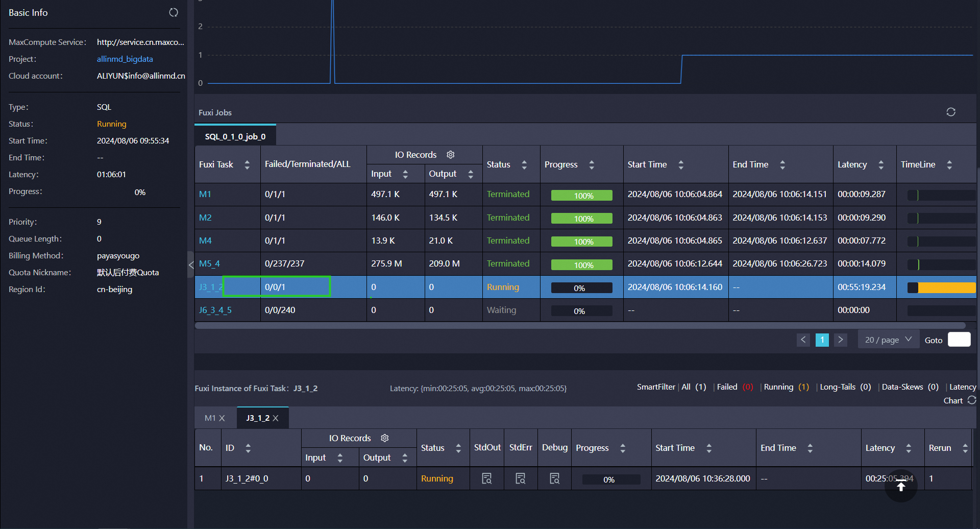
Task: Sort Fuxi Jobs by Input
Action: 405,174
